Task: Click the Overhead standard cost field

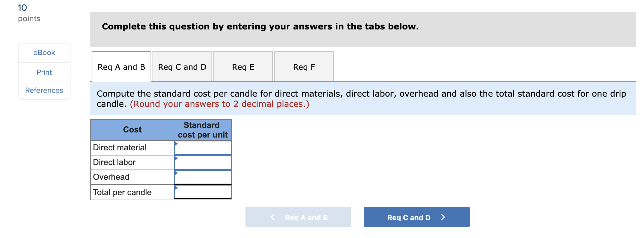Action: [x=203, y=177]
